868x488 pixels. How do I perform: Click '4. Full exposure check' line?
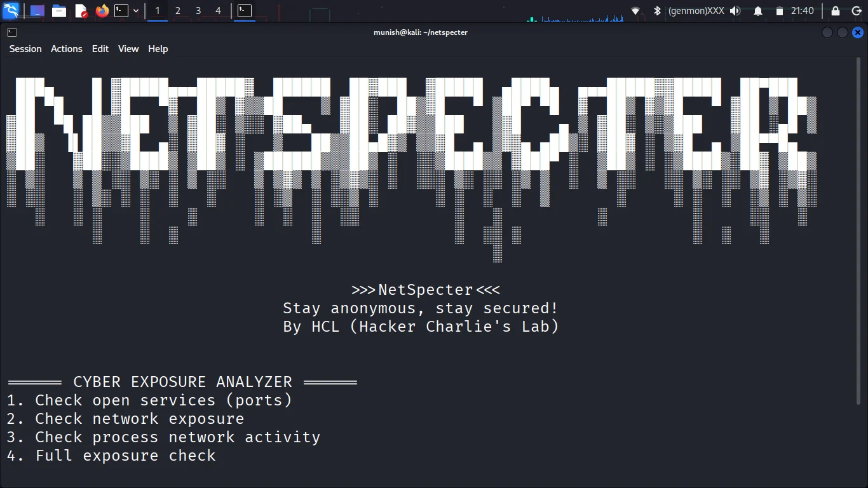click(111, 456)
